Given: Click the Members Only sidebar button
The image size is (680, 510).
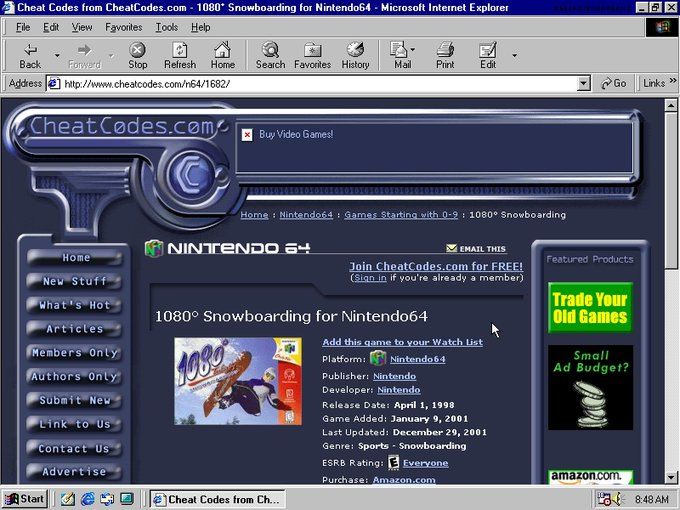Looking at the screenshot, I should click(x=74, y=353).
